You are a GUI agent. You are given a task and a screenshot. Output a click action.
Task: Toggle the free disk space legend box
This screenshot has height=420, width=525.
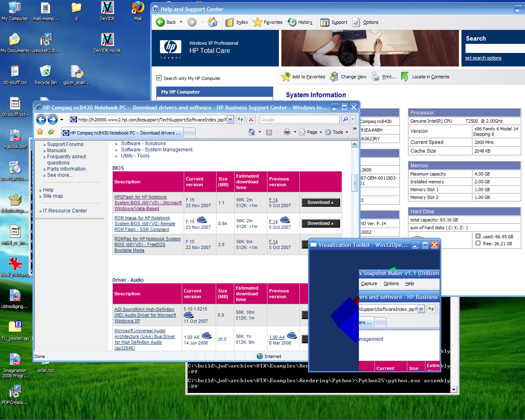coord(478,243)
